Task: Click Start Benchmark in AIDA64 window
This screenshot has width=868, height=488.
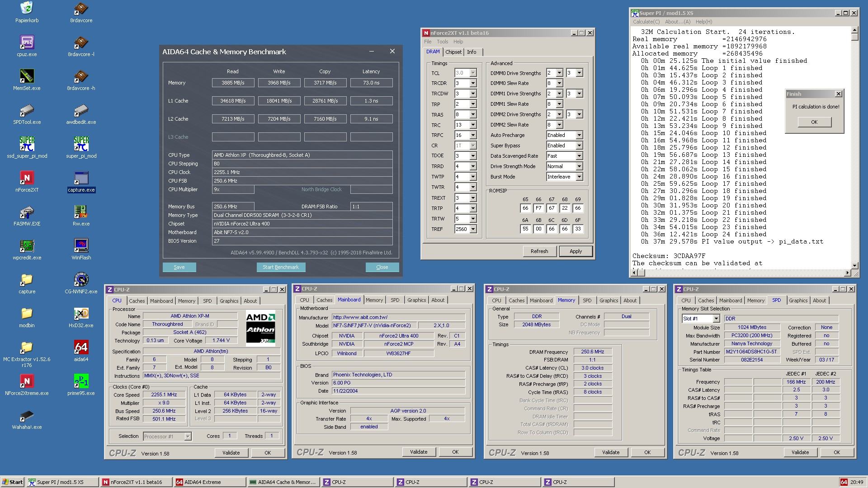Action: 281,267
